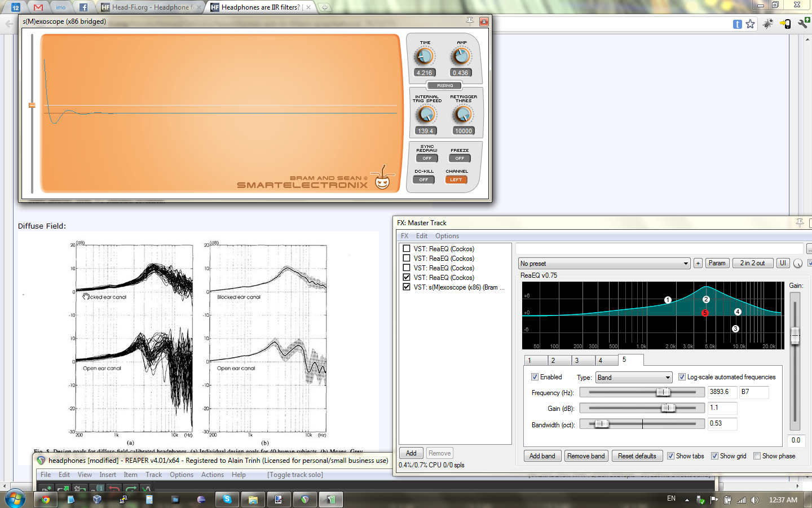Click the Add band button

pyautogui.click(x=542, y=456)
